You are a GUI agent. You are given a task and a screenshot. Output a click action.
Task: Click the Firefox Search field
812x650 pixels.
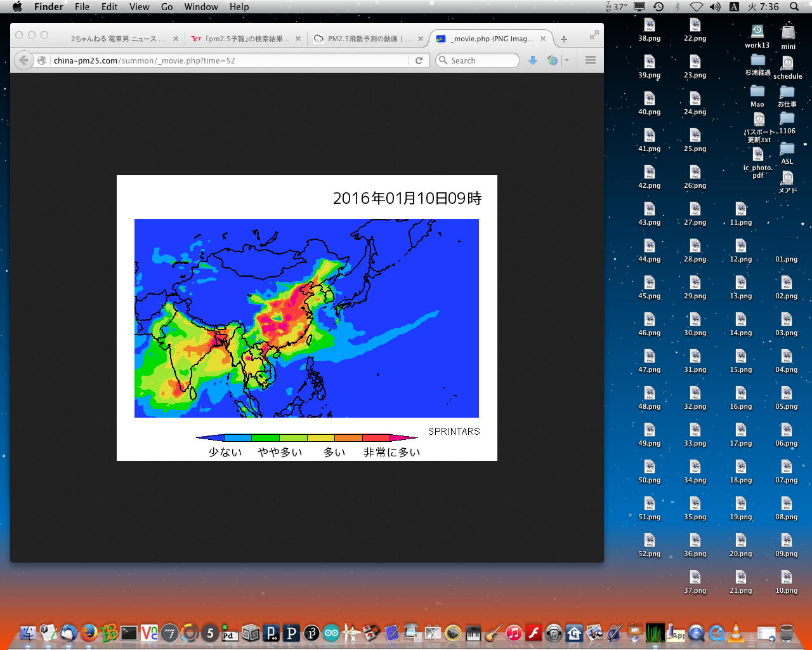(x=482, y=60)
